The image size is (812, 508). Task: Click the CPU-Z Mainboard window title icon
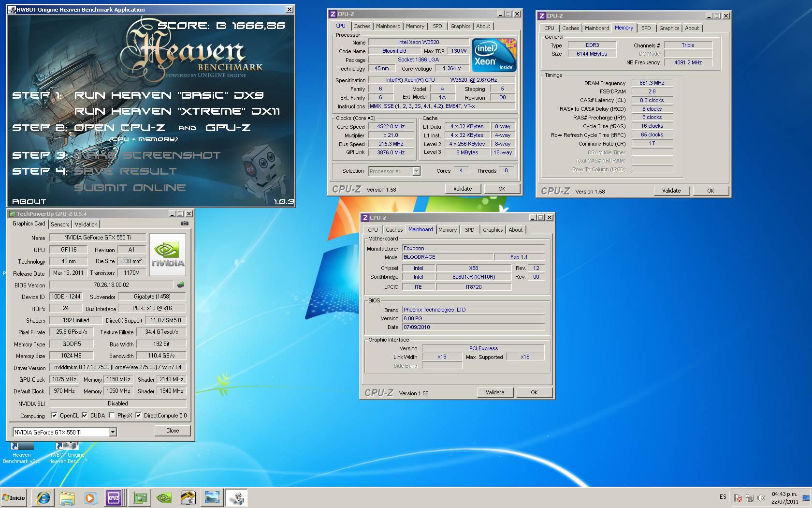365,218
